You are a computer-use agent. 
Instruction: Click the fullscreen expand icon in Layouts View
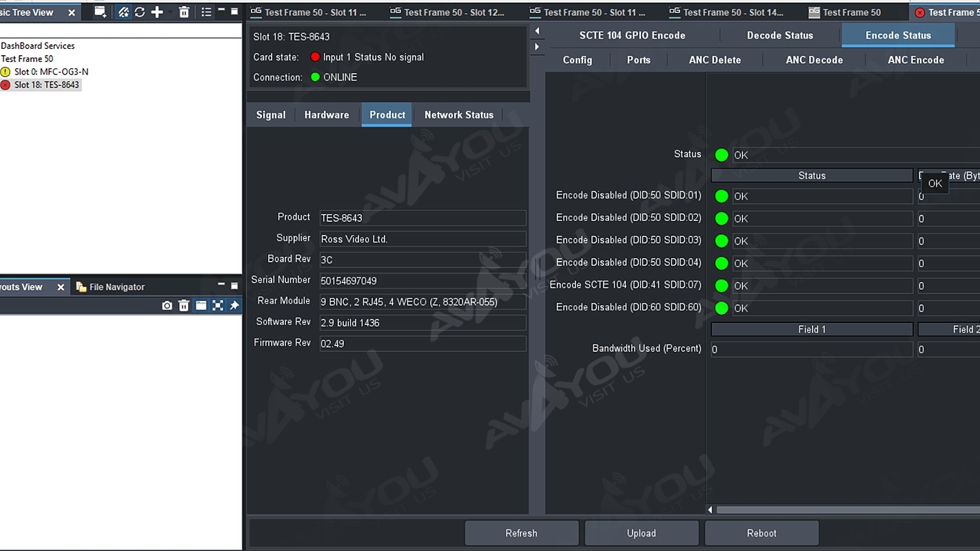click(x=218, y=305)
